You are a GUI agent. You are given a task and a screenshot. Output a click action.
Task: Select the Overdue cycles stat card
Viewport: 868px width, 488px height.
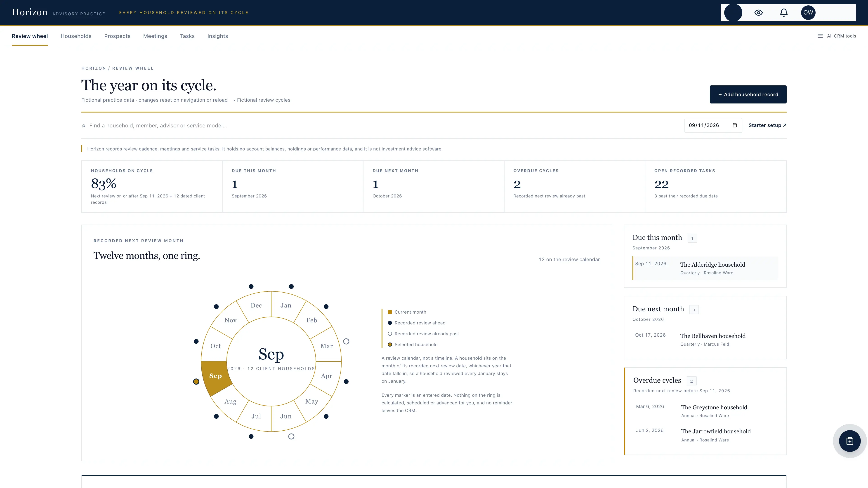575,187
